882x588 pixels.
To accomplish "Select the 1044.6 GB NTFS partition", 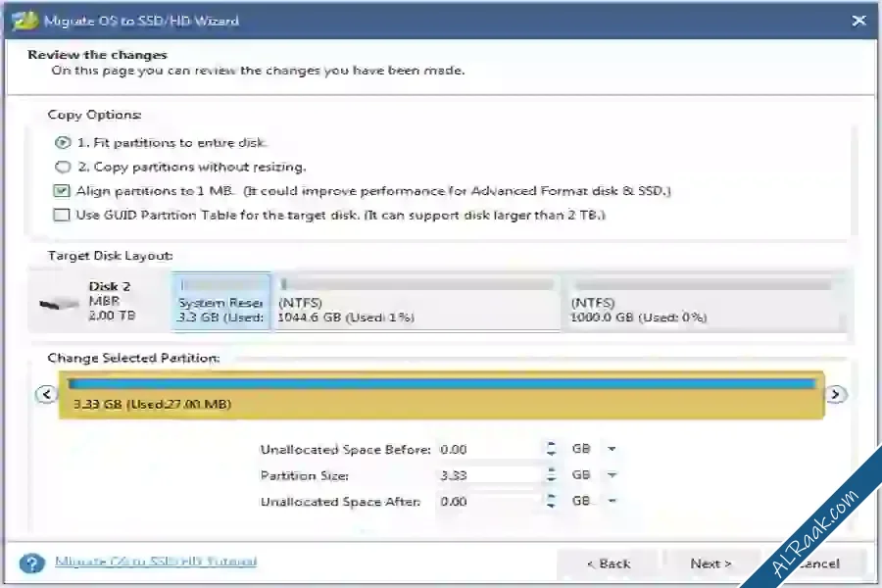I will point(416,302).
